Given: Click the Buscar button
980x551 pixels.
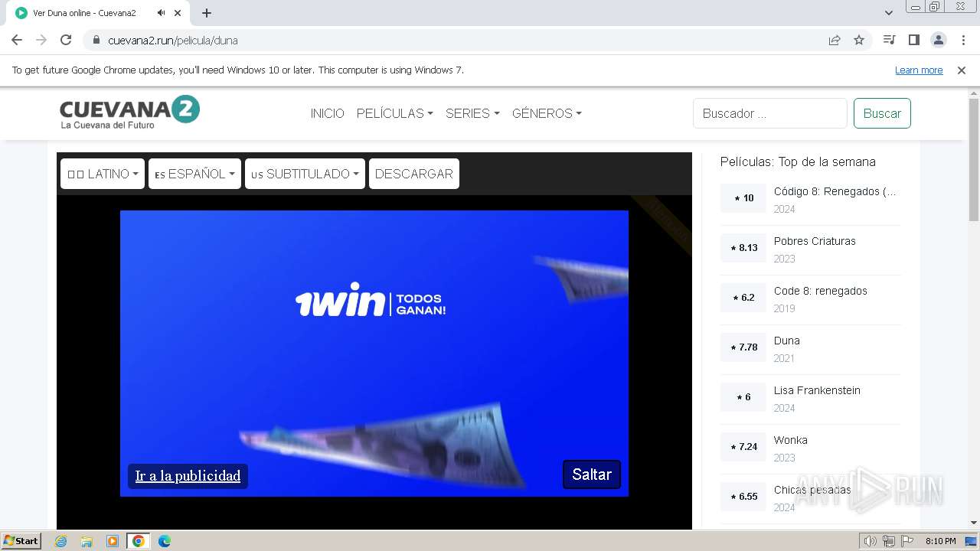Looking at the screenshot, I should tap(882, 113).
